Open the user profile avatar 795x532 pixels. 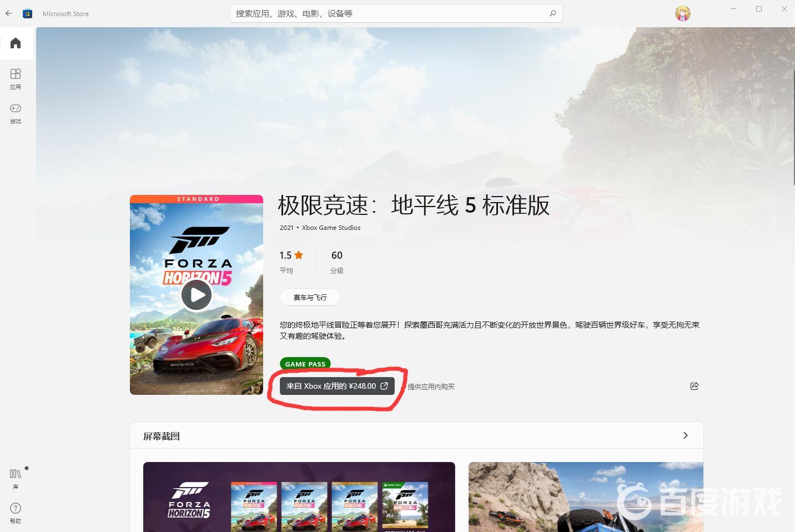682,13
